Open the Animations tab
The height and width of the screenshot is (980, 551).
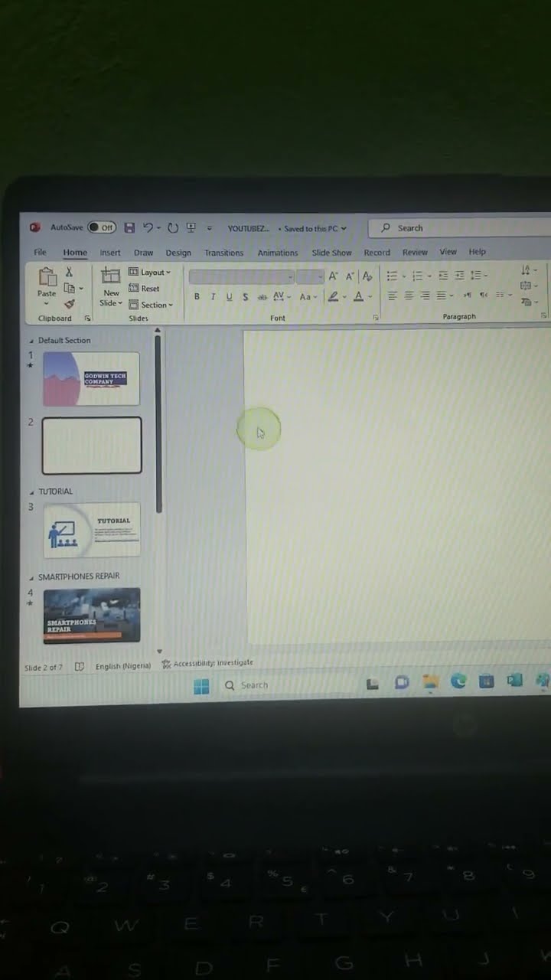tap(278, 253)
